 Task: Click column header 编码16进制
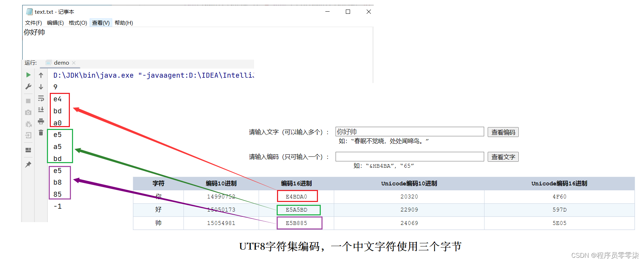296,183
